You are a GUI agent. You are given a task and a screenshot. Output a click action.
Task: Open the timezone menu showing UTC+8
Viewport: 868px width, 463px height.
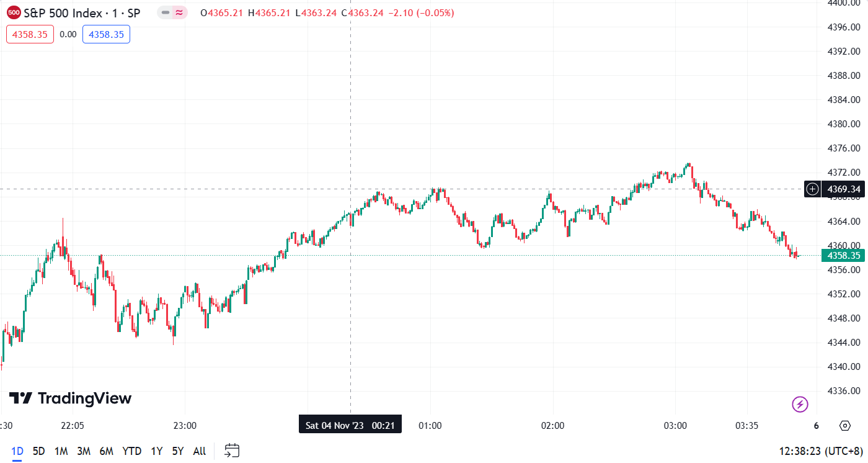(x=820, y=451)
